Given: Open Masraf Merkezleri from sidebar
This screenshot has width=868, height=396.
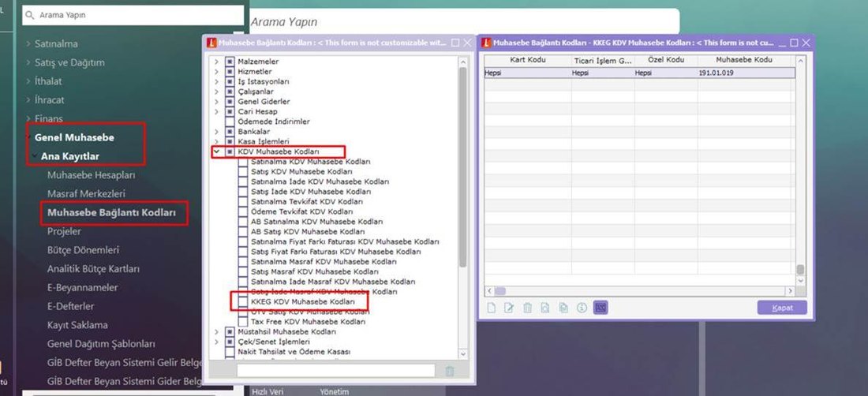Looking at the screenshot, I should coord(86,194).
